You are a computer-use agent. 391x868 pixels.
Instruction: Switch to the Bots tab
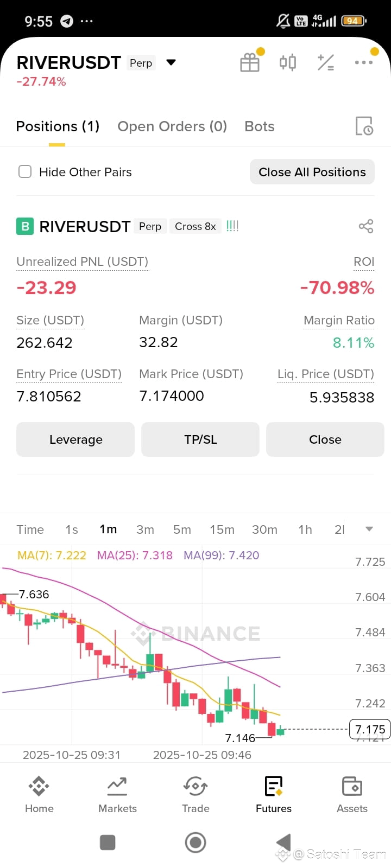pyautogui.click(x=260, y=126)
